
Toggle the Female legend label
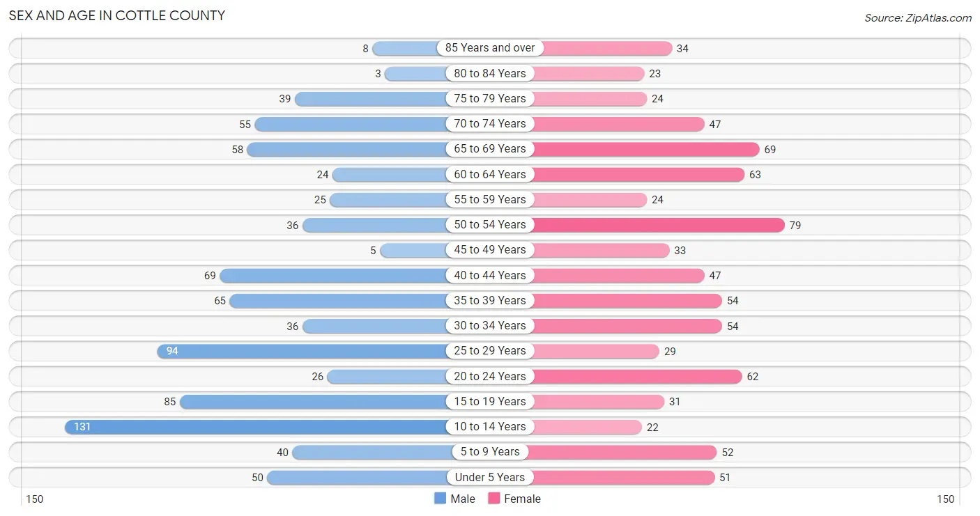522,499
